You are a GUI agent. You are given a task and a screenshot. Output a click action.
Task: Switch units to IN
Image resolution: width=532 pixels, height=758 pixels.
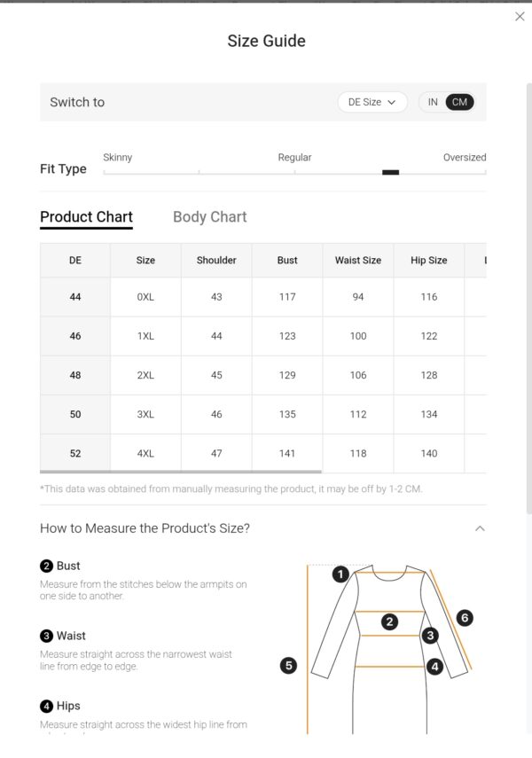433,102
